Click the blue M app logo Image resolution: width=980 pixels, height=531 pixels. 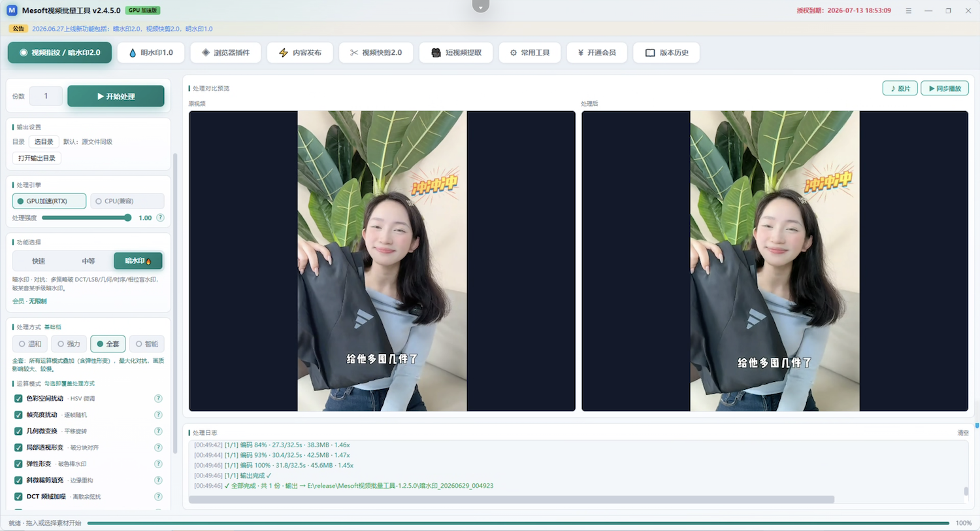pyautogui.click(x=12, y=10)
